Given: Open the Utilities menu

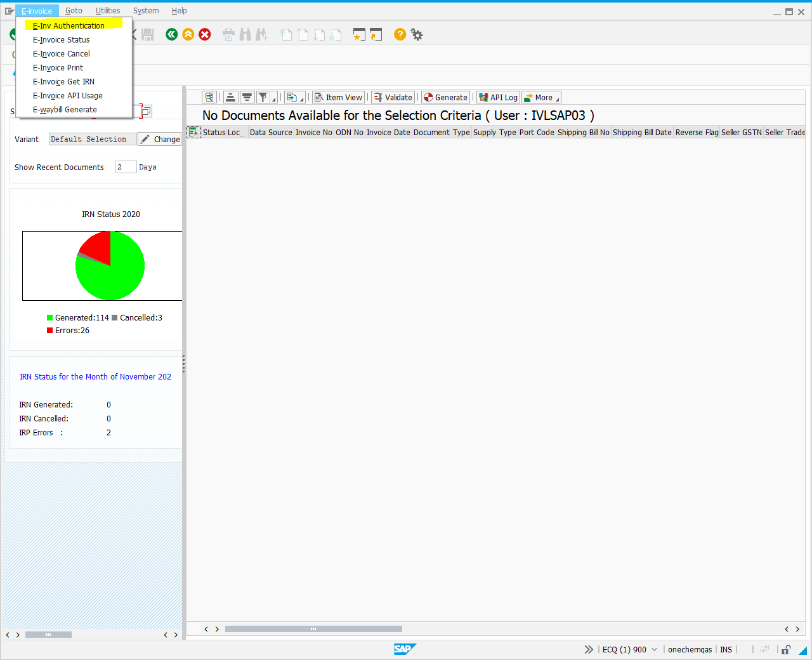Looking at the screenshot, I should 108,11.
